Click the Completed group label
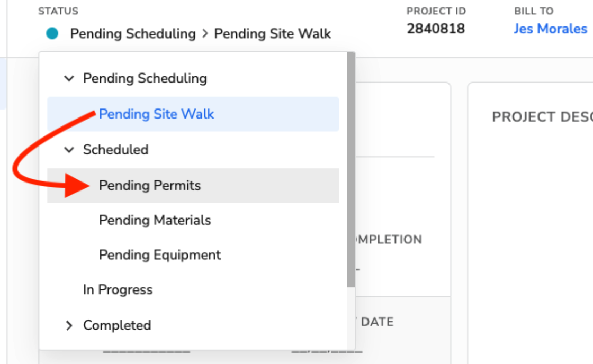The image size is (593, 364). 117,325
